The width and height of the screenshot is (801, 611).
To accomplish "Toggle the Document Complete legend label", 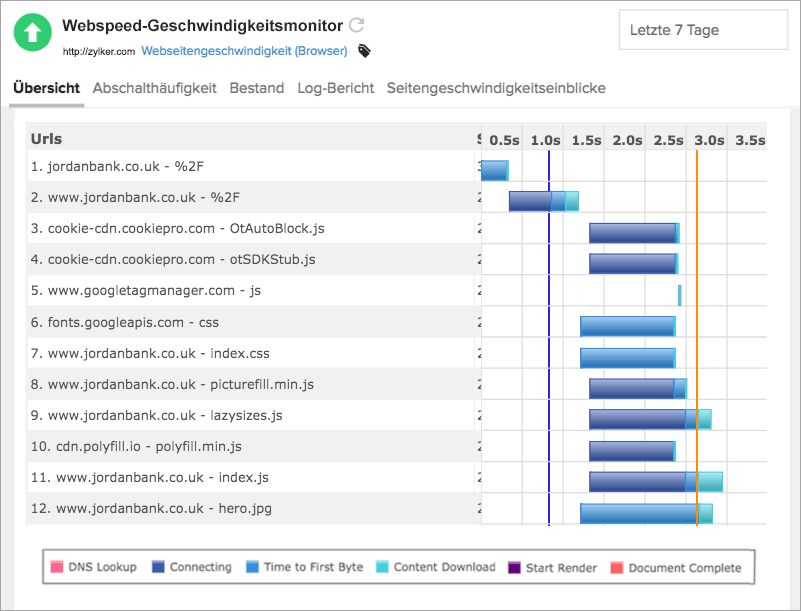I will tap(685, 568).
